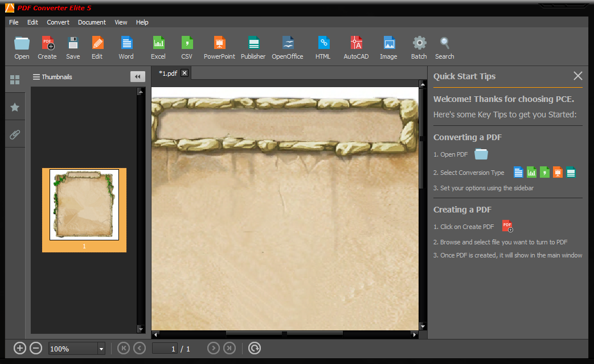Click the document horizontal scrollbar thumb
Screen dimensions: 594x364
pyautogui.click(x=285, y=334)
